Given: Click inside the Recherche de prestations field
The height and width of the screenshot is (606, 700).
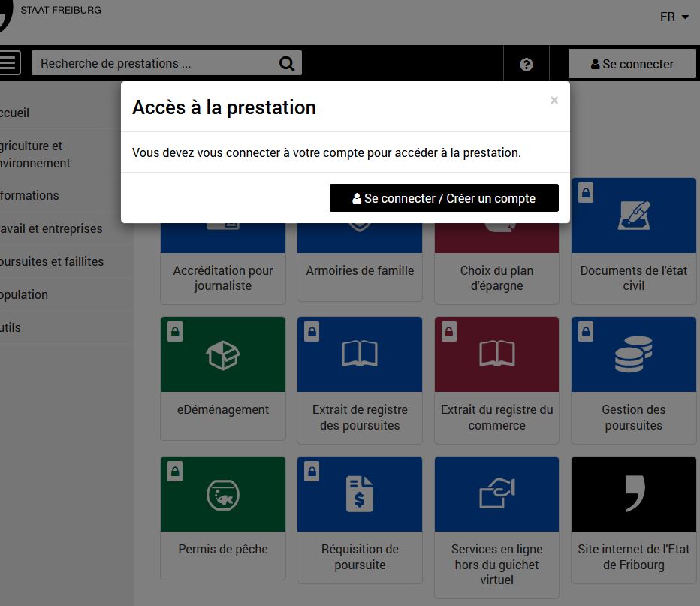Looking at the screenshot, I should 150,63.
